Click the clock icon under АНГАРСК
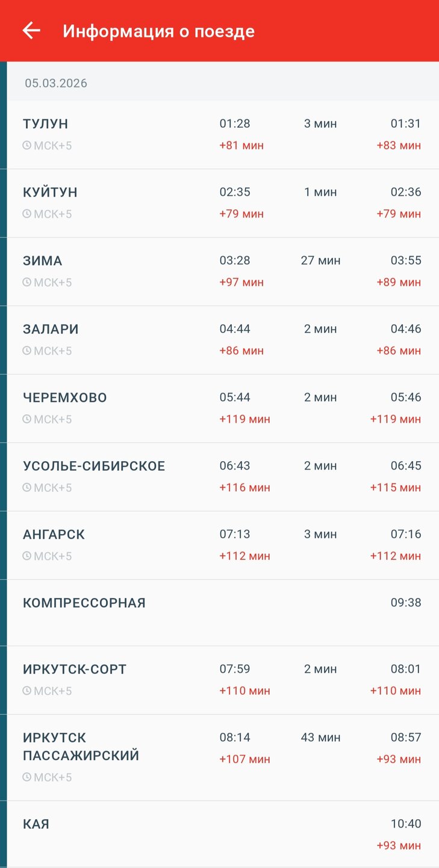This screenshot has height=868, width=439. [26, 556]
